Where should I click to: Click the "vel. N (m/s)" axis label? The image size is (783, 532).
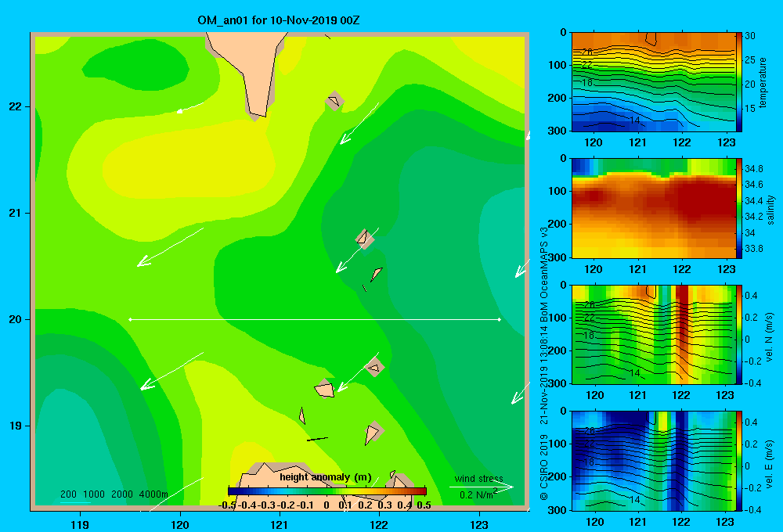pyautogui.click(x=769, y=337)
